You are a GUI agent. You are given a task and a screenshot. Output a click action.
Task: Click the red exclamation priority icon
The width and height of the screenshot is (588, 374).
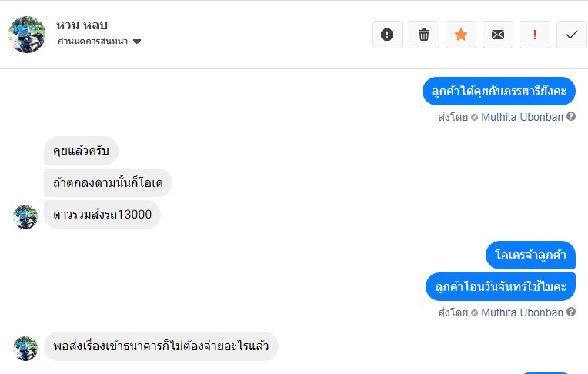[x=535, y=35]
